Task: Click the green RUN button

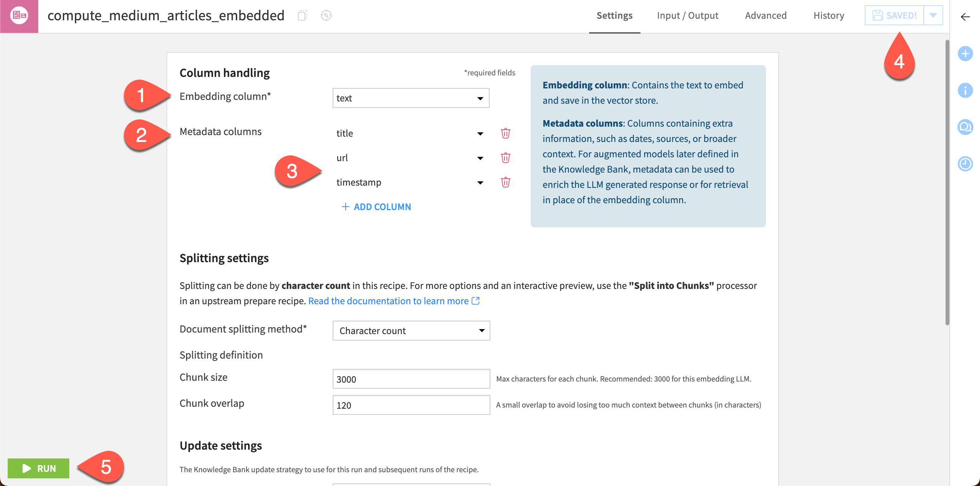Action: pos(38,468)
